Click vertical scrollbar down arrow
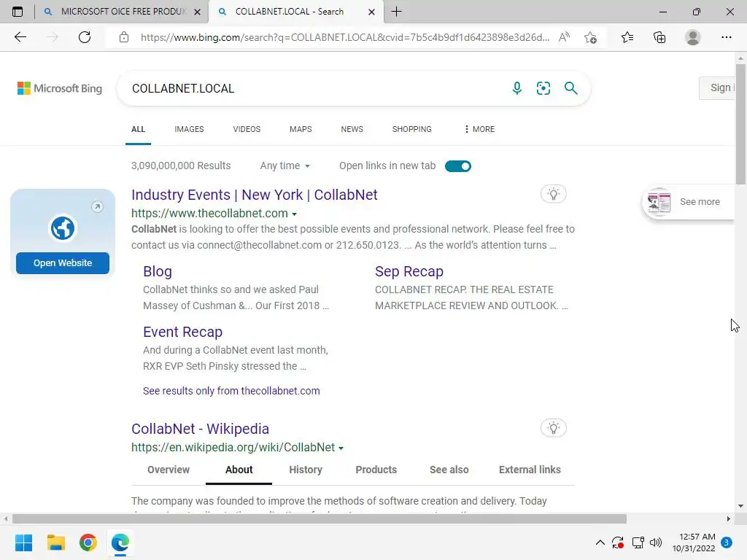The image size is (747, 560). (x=740, y=506)
